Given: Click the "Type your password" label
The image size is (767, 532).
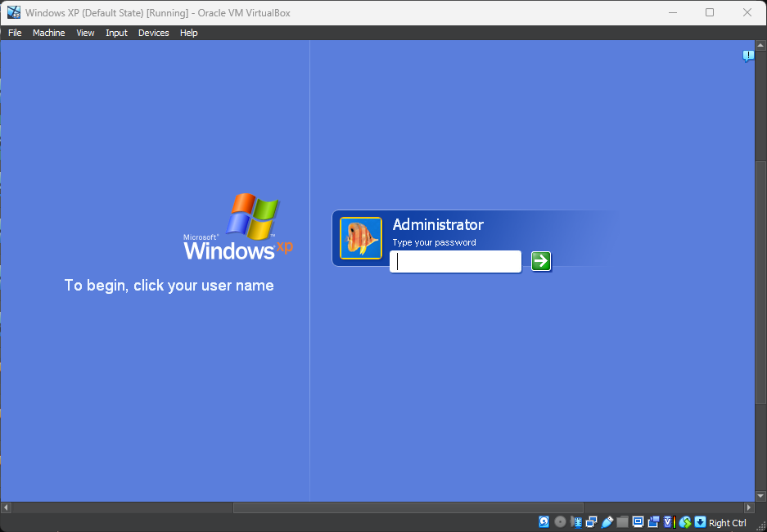Looking at the screenshot, I should point(435,242).
